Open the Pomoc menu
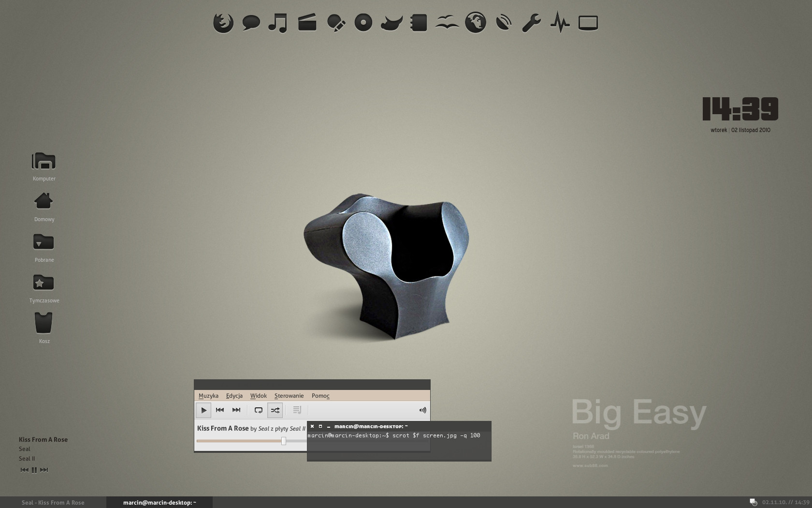The width and height of the screenshot is (812, 508). point(320,396)
